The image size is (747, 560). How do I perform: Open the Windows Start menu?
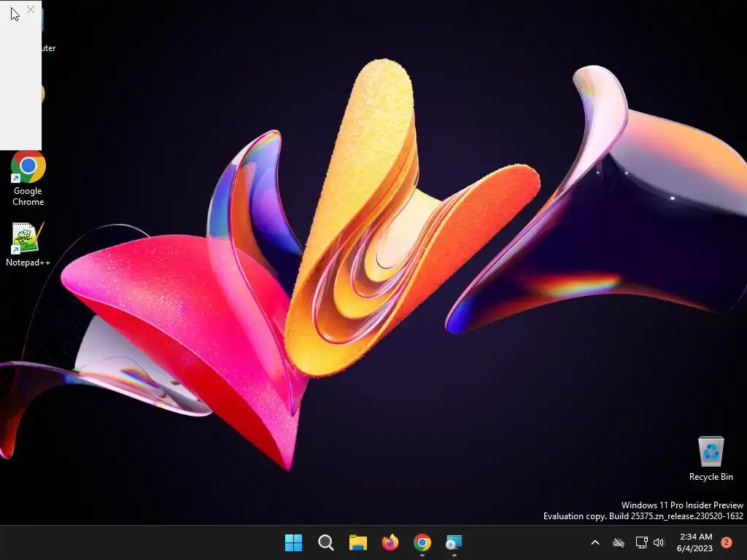click(x=293, y=542)
